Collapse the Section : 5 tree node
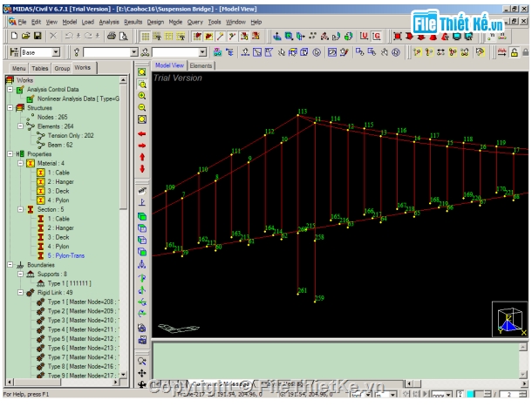The height and width of the screenshot is (407, 532). click(x=20, y=209)
